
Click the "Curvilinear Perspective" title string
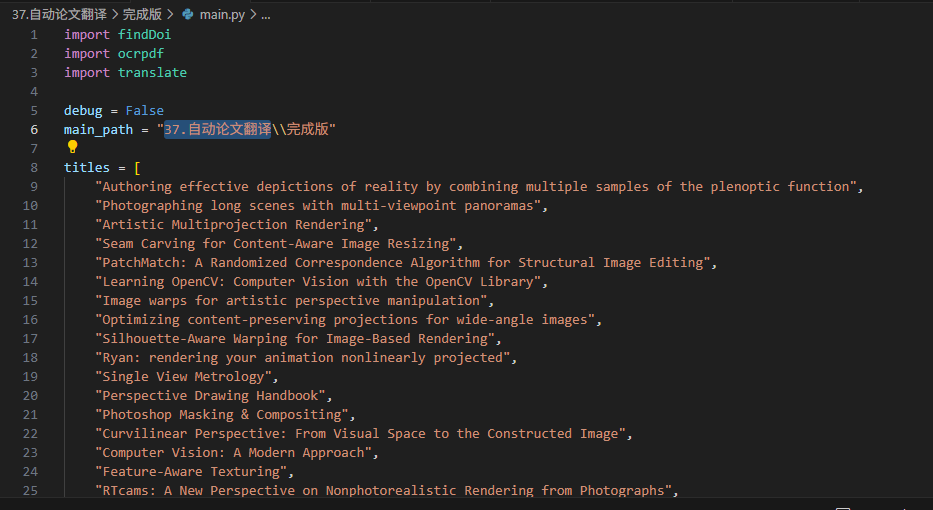(x=361, y=434)
